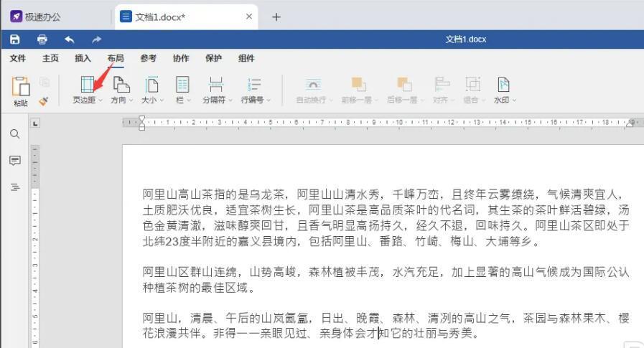The width and height of the screenshot is (644, 348).
Task: Click the copy icon beside paste
Action: click(x=45, y=83)
